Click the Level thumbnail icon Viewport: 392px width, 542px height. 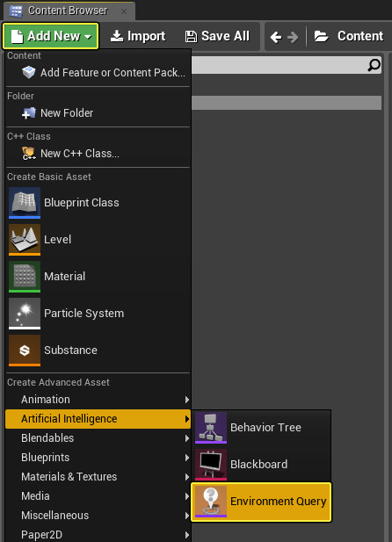tap(25, 240)
